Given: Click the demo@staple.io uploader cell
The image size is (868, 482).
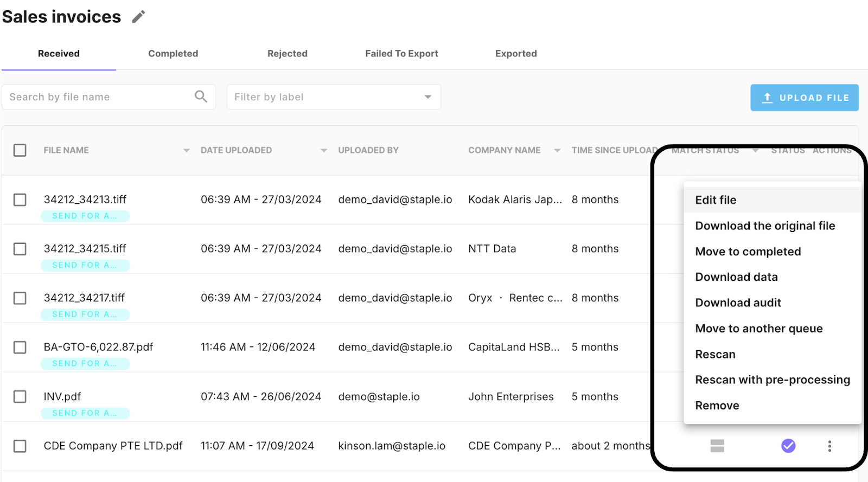Looking at the screenshot, I should [x=379, y=396].
